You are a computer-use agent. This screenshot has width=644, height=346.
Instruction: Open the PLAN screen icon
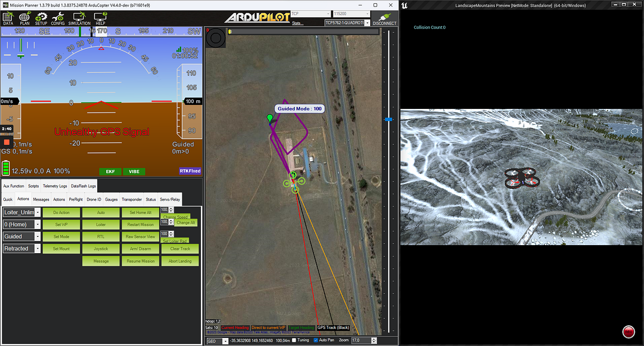(x=24, y=18)
